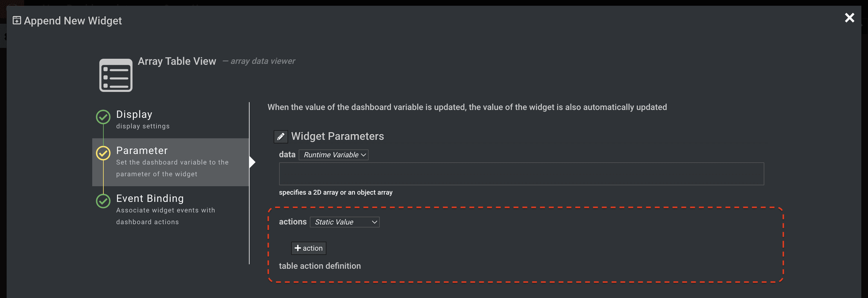Viewport: 868px width, 298px height.
Task: Click the Append New Widget title icon
Action: click(17, 20)
